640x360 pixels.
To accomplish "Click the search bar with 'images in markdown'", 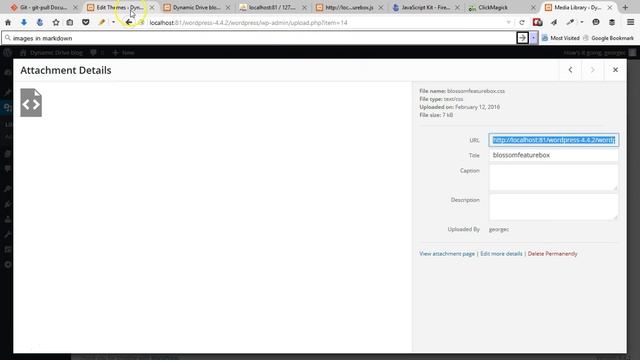I will 259,38.
